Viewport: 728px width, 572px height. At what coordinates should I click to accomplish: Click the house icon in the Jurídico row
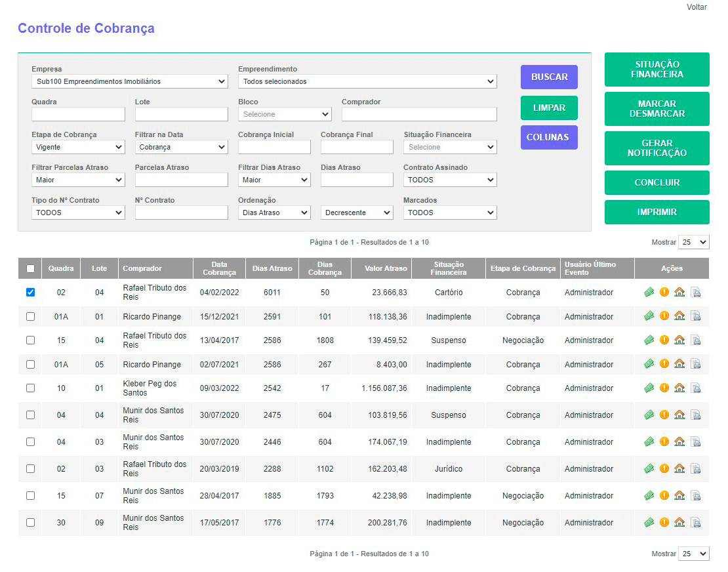coord(679,469)
